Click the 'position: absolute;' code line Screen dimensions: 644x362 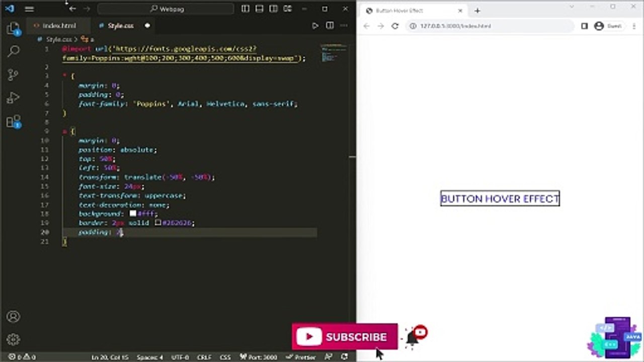pos(117,150)
